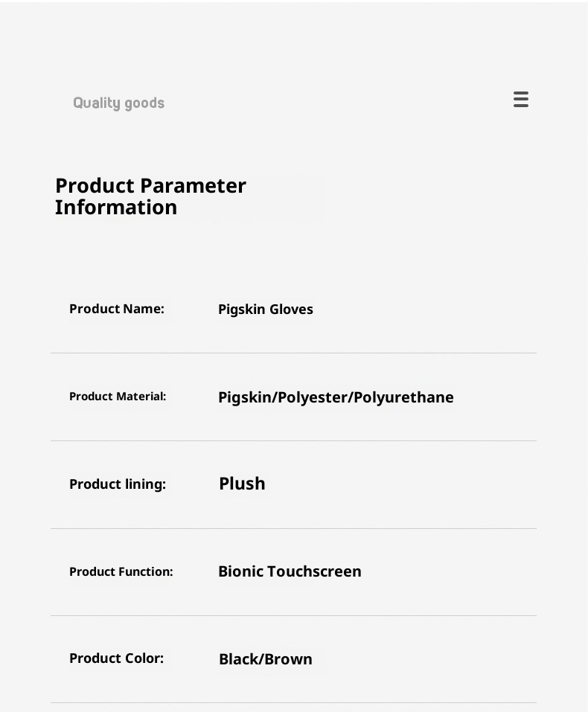Screen dimensions: 588x712
Task: Select the Product Function label
Action: tap(121, 571)
